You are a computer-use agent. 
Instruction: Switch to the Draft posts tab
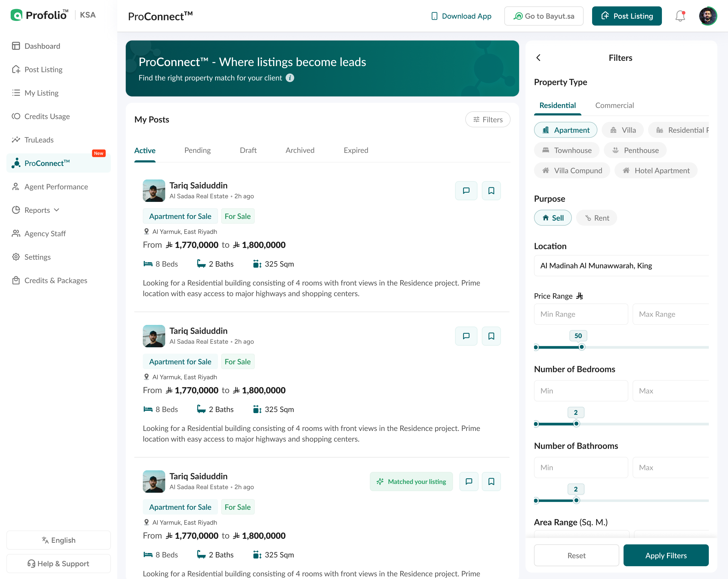point(248,150)
